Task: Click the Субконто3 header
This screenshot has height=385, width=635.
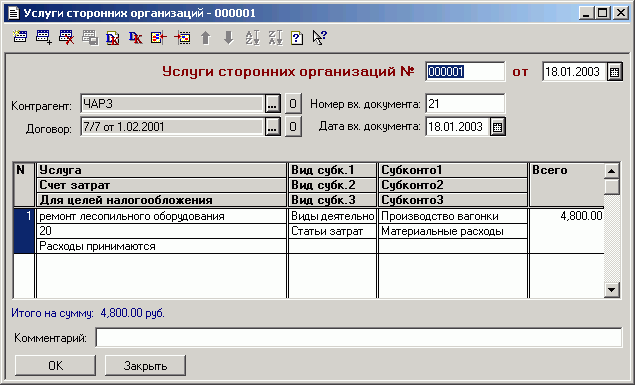Action: coord(453,200)
